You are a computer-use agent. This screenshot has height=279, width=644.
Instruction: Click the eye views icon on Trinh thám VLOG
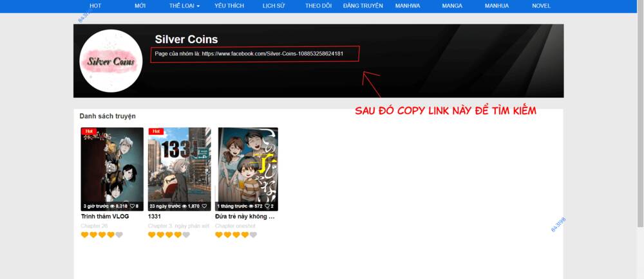[x=112, y=206]
